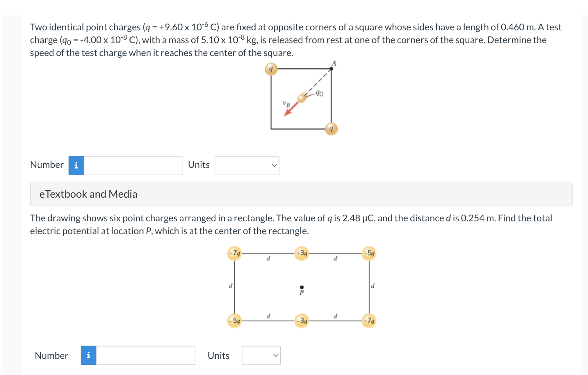Click the q charge at top-left of square

tap(271, 68)
